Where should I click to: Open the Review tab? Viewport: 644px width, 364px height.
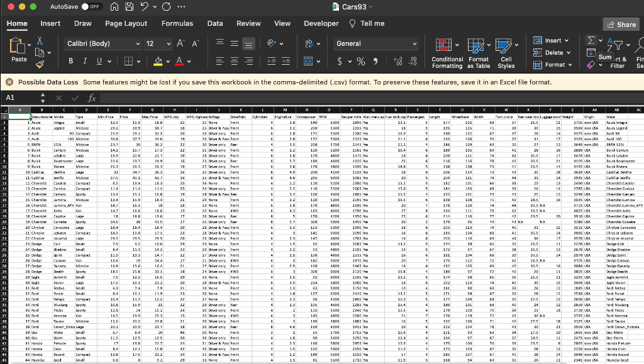pyautogui.click(x=248, y=23)
